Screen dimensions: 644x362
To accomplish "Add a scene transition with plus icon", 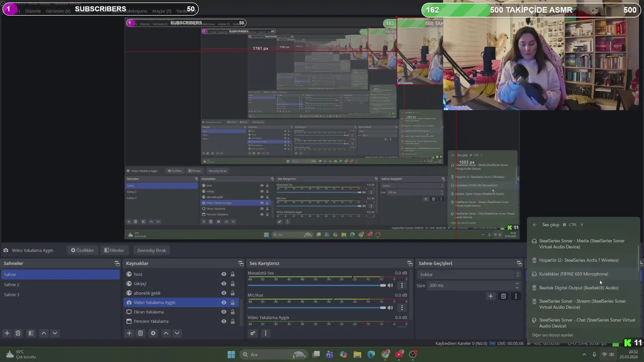I will tap(491, 296).
